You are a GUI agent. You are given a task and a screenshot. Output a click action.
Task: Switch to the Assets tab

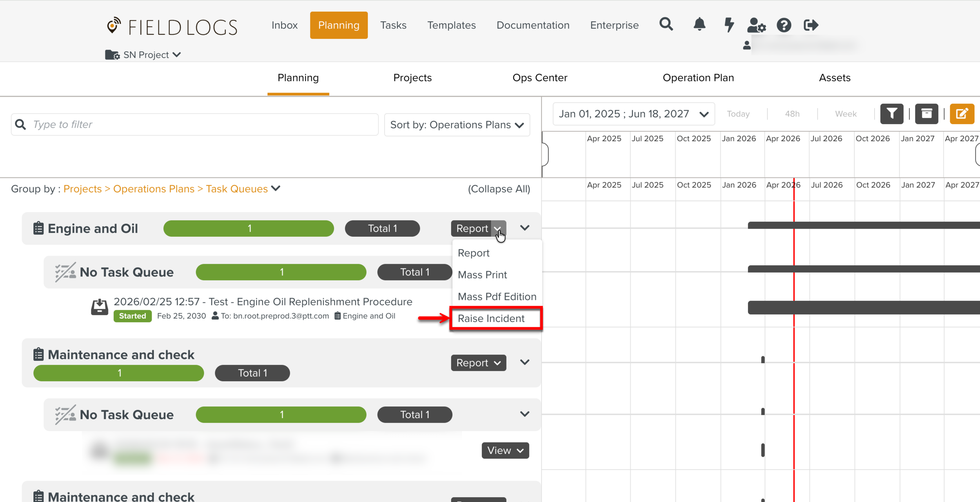click(x=835, y=78)
